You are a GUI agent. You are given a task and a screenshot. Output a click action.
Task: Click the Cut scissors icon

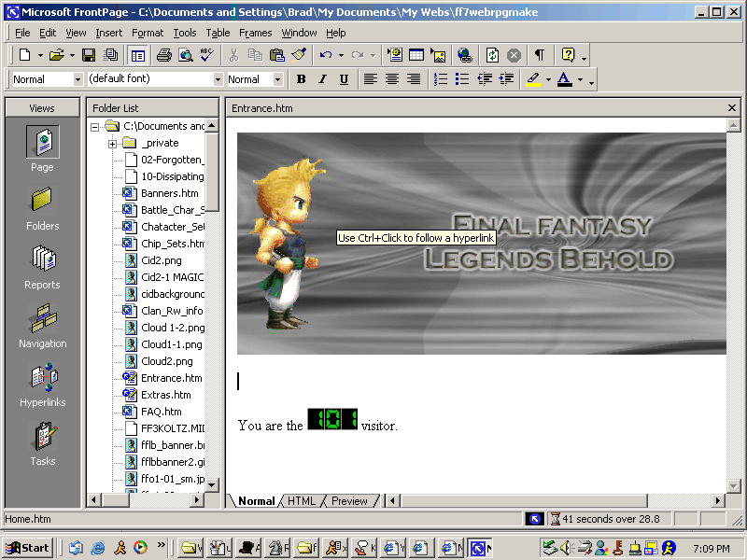click(x=233, y=55)
